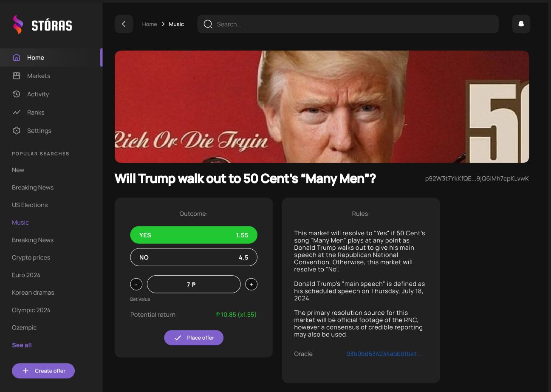Screen dimensions: 551x392
Task: Click the Place offer button
Action: click(194, 338)
